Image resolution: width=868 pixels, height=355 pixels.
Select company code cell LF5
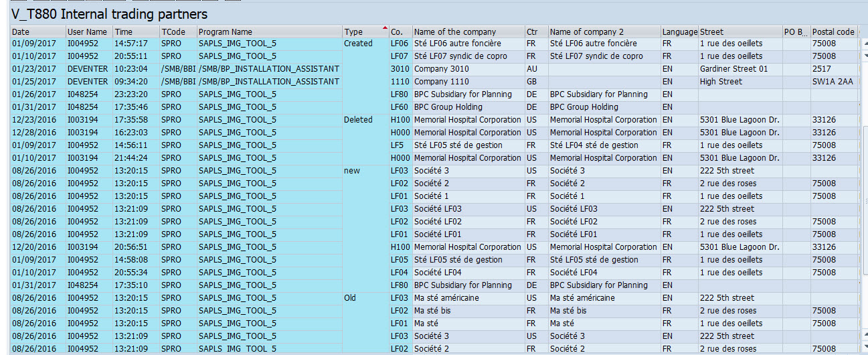(x=400, y=145)
